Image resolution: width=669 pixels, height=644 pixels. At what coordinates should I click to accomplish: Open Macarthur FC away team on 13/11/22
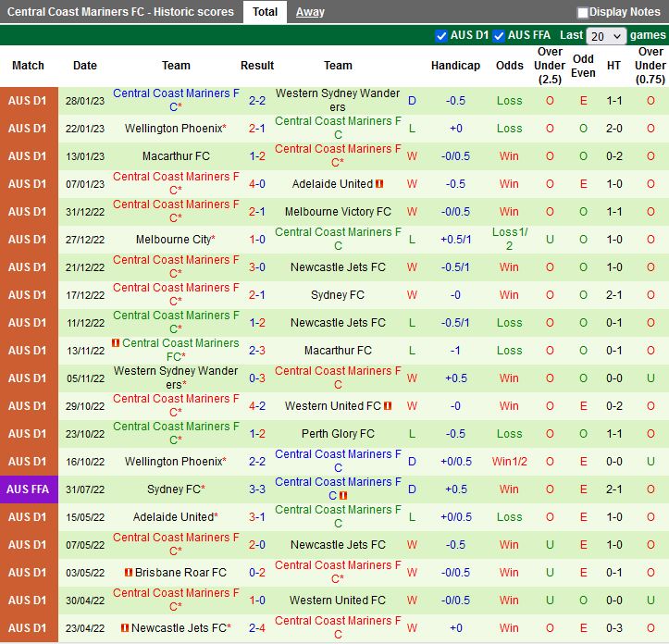pos(338,351)
